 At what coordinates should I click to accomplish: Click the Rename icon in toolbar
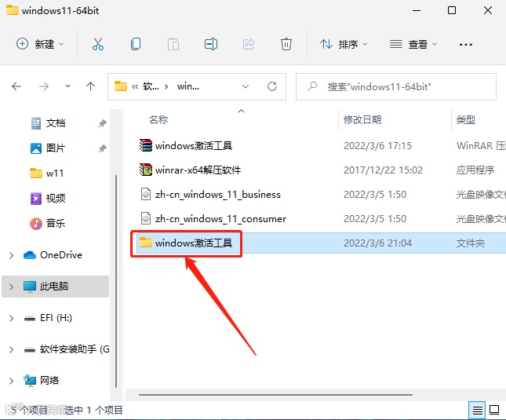coord(211,44)
